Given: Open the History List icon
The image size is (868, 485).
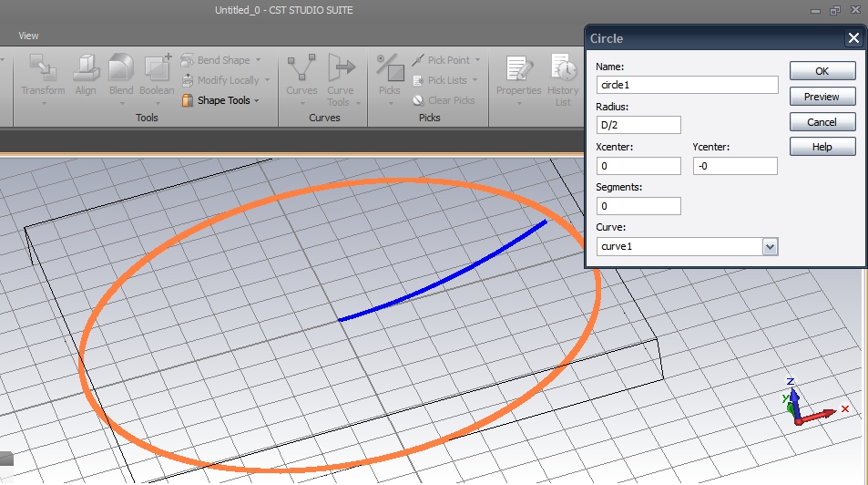Looking at the screenshot, I should click(563, 69).
